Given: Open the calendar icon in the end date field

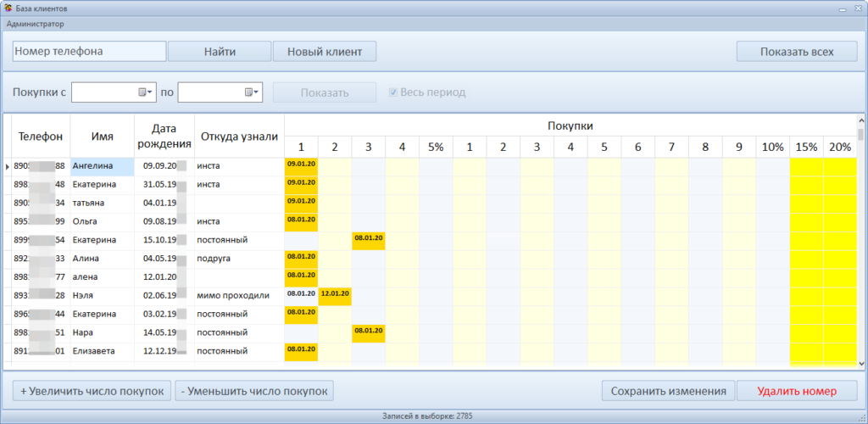Looking at the screenshot, I should point(248,92).
